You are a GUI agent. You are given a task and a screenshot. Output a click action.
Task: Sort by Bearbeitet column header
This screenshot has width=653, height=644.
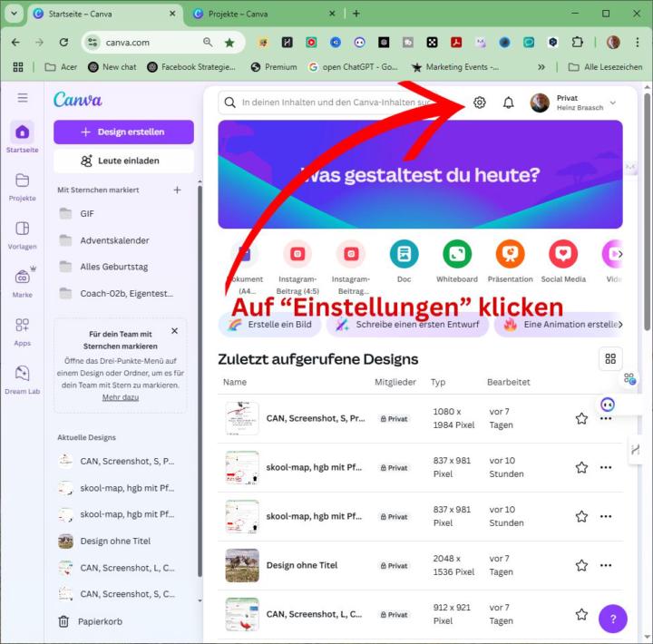click(x=509, y=382)
